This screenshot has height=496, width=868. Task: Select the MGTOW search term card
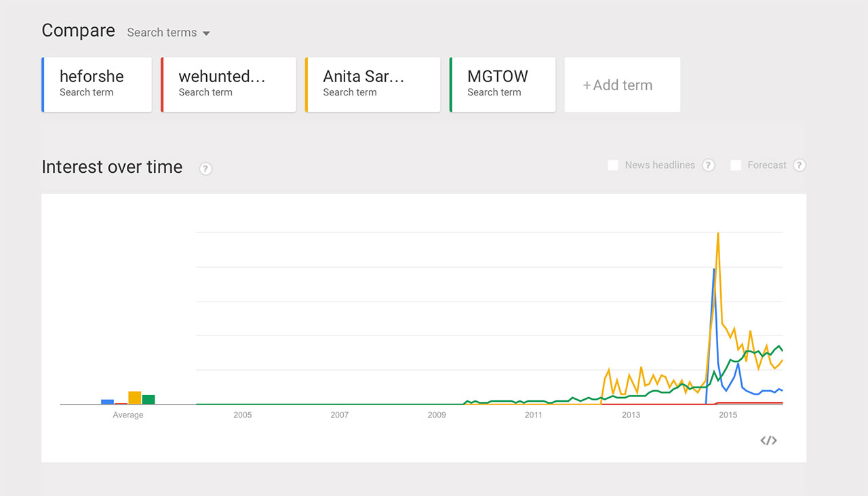click(502, 85)
